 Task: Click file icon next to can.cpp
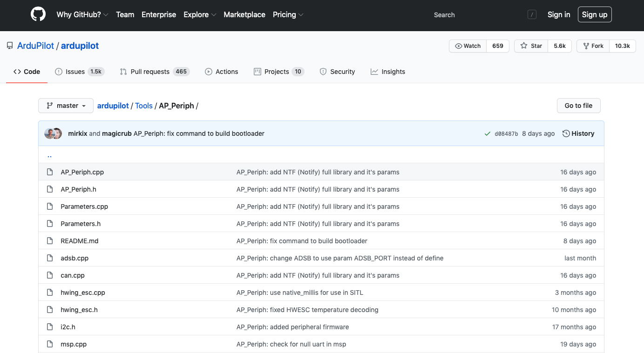click(50, 275)
